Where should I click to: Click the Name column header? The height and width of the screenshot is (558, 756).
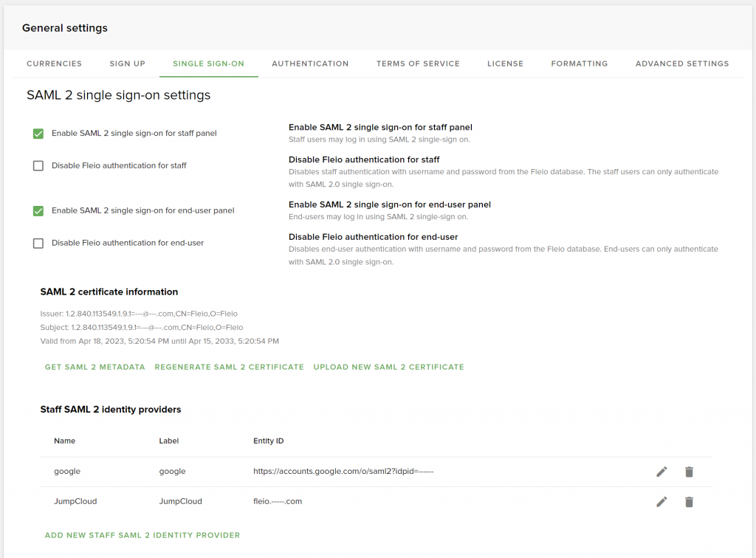click(65, 441)
